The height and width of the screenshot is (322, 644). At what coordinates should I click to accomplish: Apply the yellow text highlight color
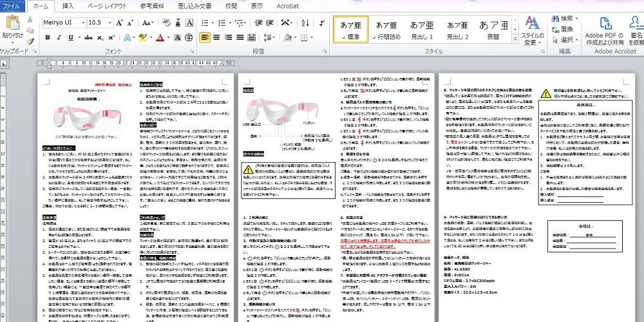click(142, 37)
